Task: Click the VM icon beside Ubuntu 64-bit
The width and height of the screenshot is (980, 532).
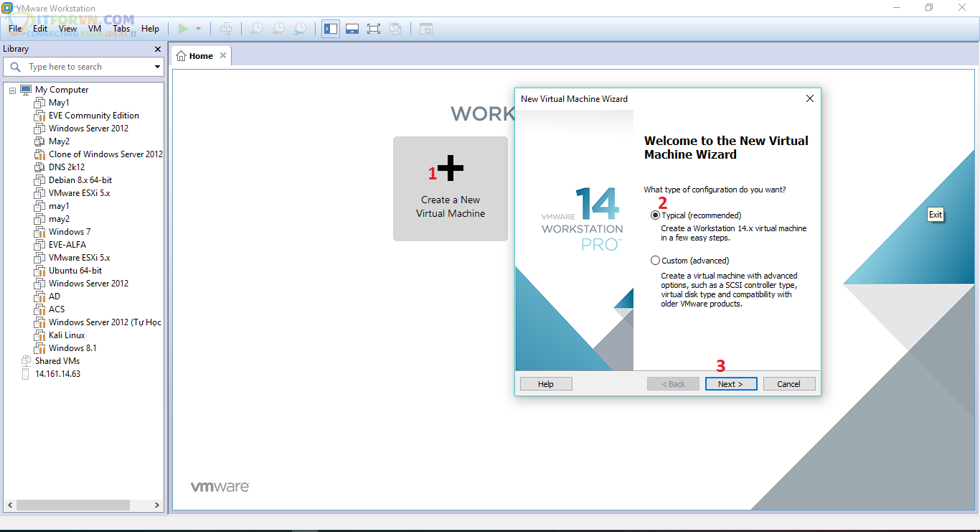Action: (x=40, y=271)
